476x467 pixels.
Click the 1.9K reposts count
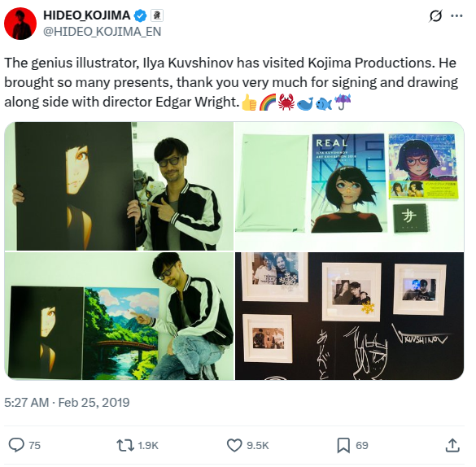point(148,446)
